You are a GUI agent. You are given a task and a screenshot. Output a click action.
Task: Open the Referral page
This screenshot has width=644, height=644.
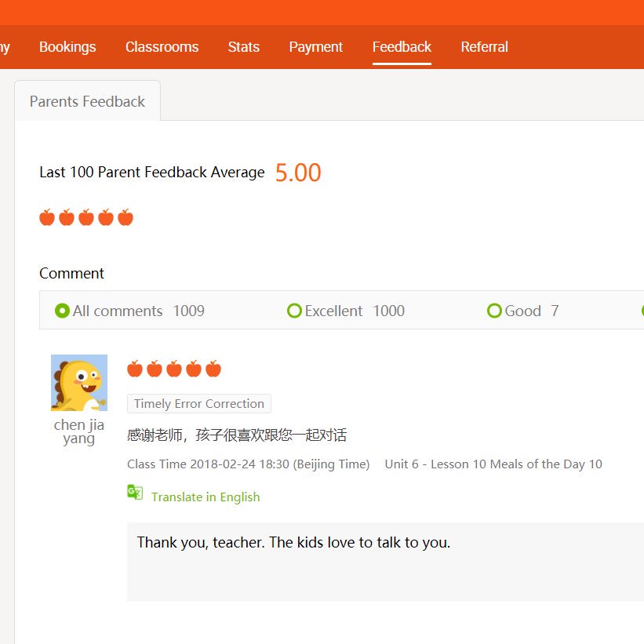pyautogui.click(x=484, y=47)
